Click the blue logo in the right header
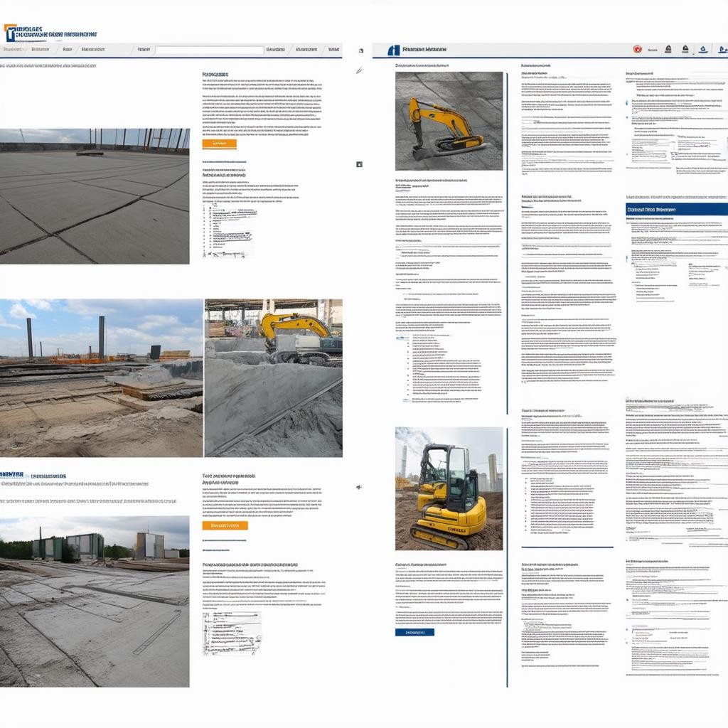This screenshot has width=728, height=728. [x=393, y=50]
